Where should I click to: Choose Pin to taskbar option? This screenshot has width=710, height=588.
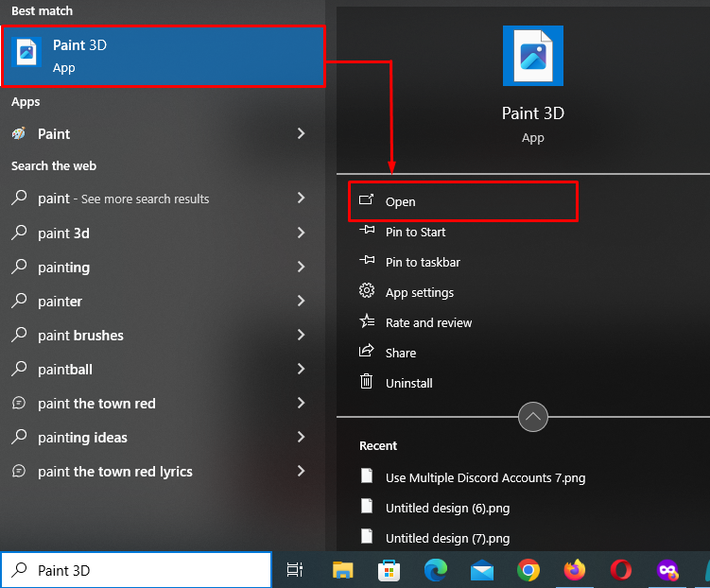422,262
